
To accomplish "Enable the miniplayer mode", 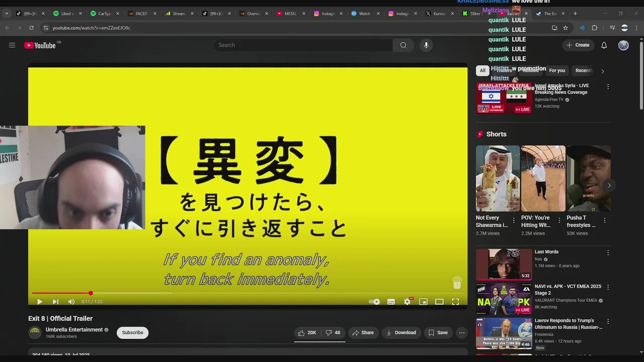I will pos(423,302).
